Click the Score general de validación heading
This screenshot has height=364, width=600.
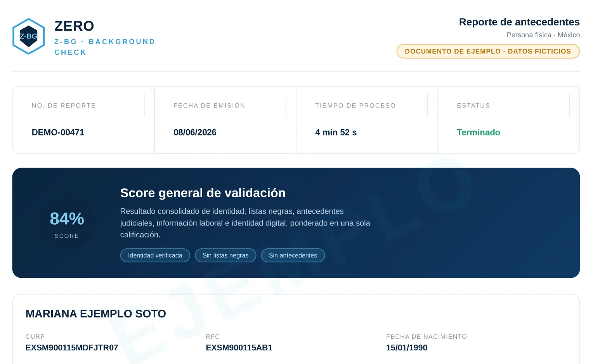[203, 193]
